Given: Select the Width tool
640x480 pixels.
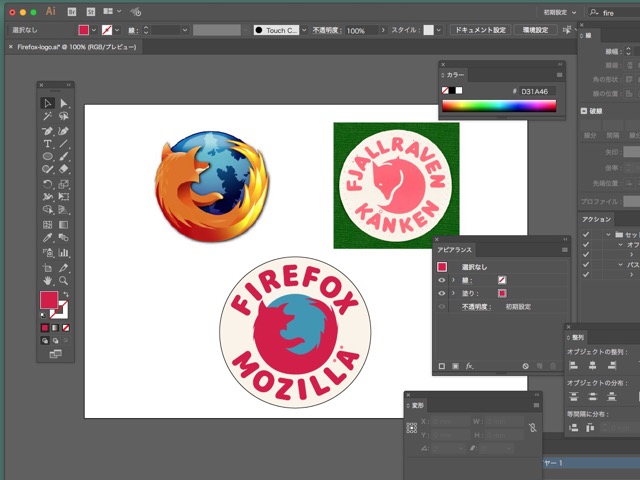Looking at the screenshot, I should pyautogui.click(x=47, y=197).
